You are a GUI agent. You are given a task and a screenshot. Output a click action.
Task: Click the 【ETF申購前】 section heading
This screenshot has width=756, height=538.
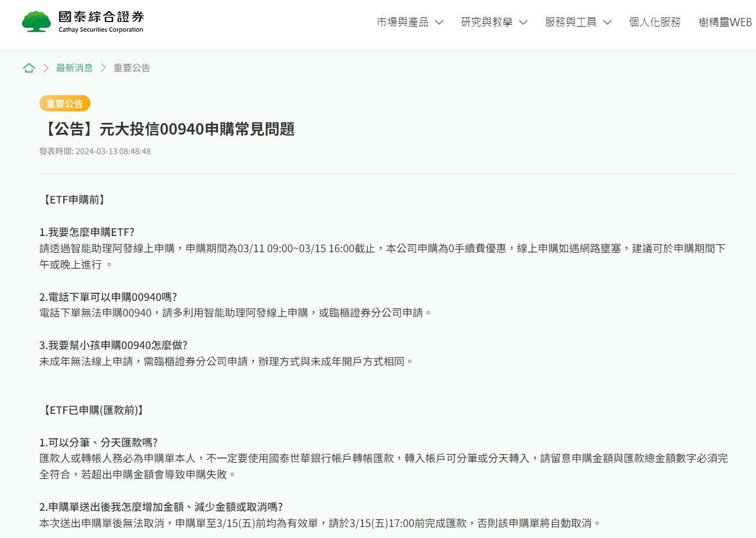tap(74, 200)
